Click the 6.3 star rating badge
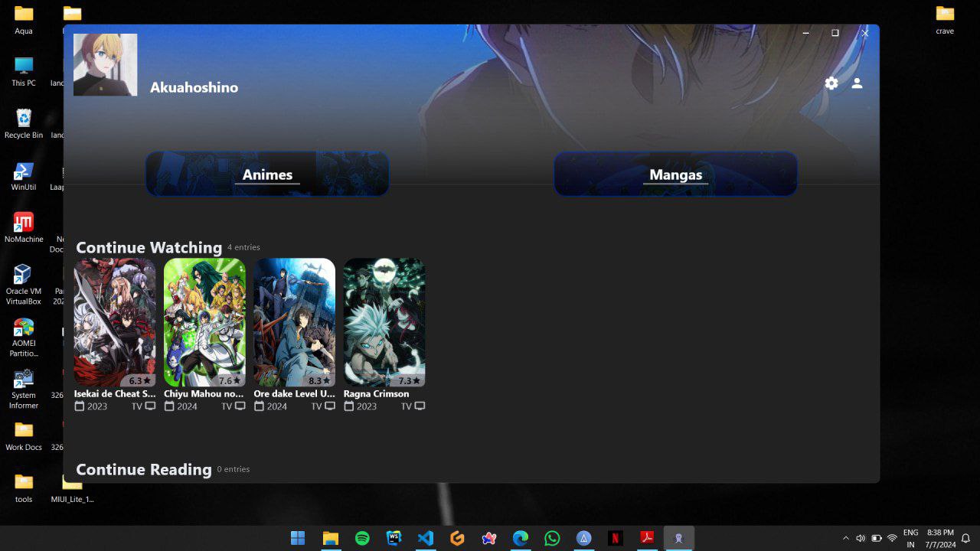The height and width of the screenshot is (551, 980). (x=139, y=380)
